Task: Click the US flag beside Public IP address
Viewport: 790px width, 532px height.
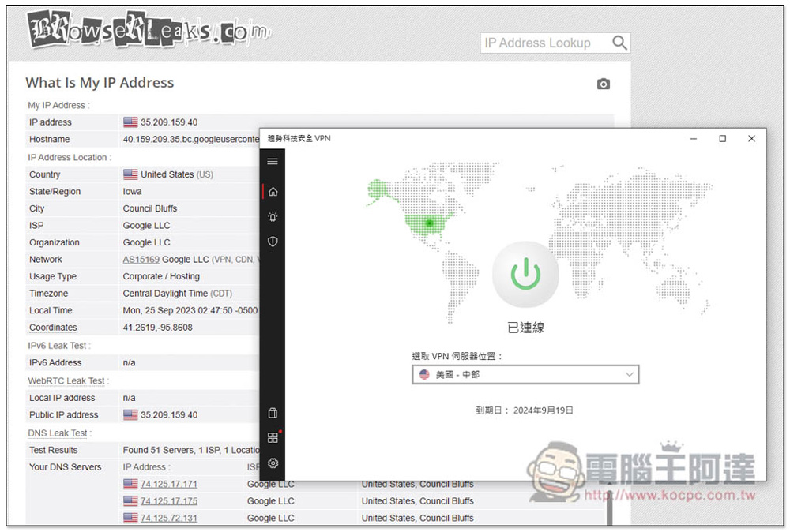Action: point(130,415)
